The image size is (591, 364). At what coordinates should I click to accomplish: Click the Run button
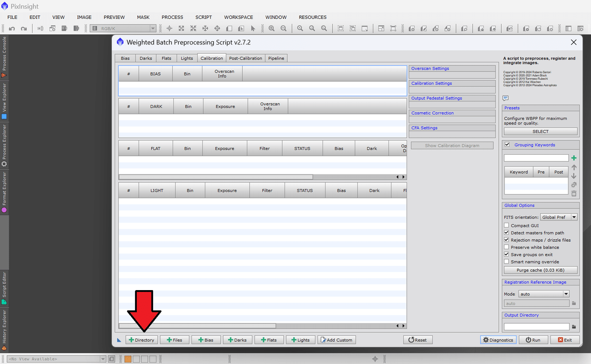coord(533,340)
